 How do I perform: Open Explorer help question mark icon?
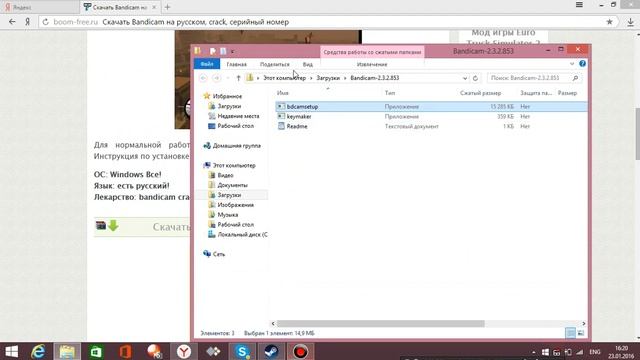point(582,64)
